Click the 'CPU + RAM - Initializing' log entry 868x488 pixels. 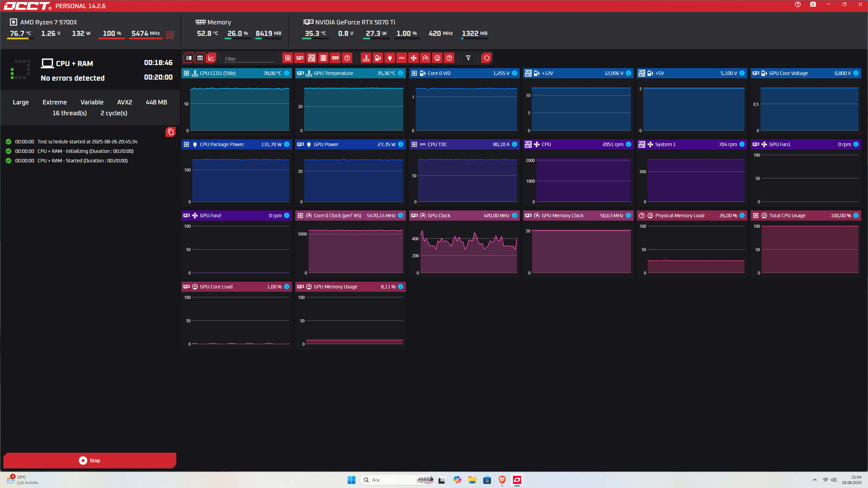coord(85,151)
